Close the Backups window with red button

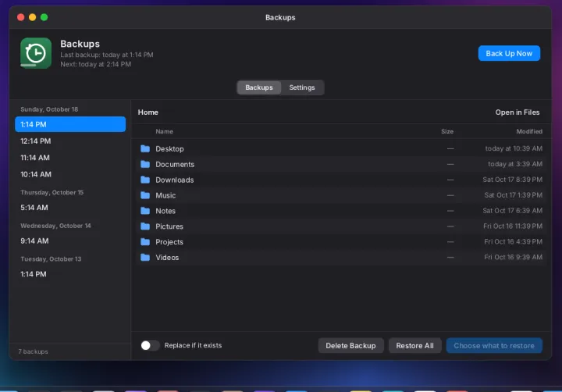[21, 17]
